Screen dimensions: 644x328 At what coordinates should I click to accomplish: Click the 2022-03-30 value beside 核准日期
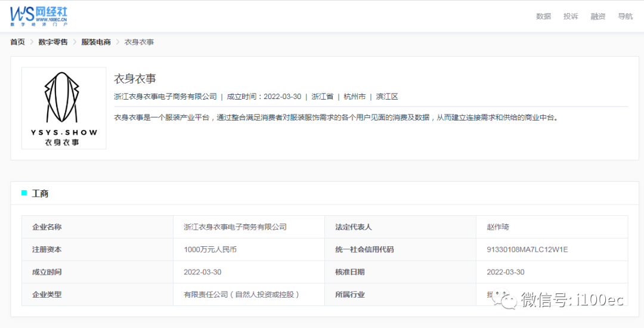point(506,272)
